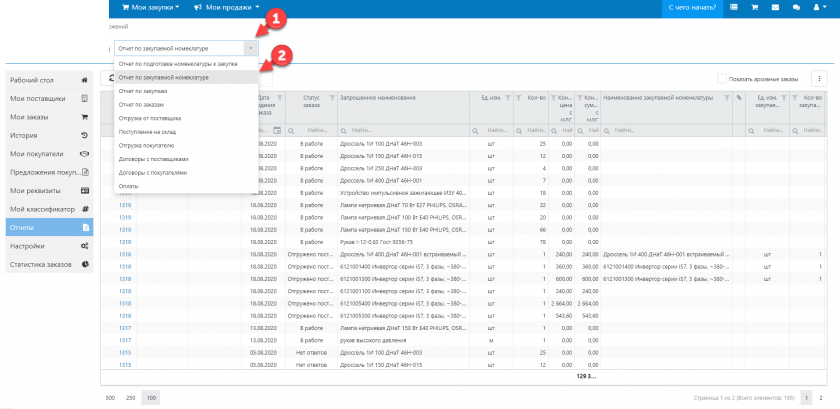Go to page 2 of the table
840x409 pixels.
[x=821, y=397]
